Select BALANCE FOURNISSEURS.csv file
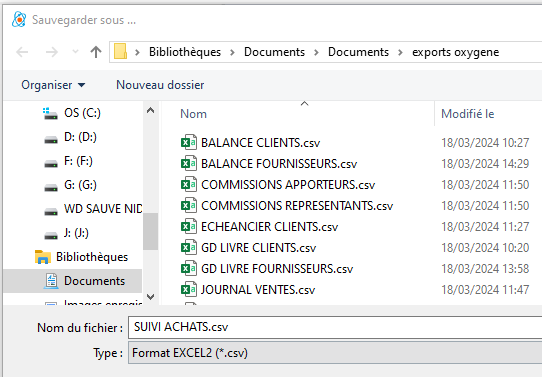The image size is (542, 377). click(279, 164)
